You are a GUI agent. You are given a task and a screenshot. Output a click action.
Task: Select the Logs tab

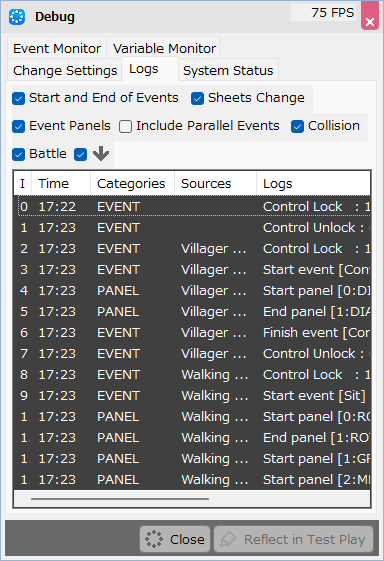[150, 69]
